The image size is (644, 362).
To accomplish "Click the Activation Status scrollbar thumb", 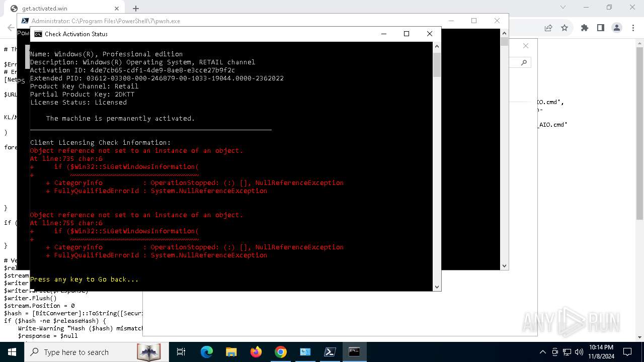I will coord(437,64).
